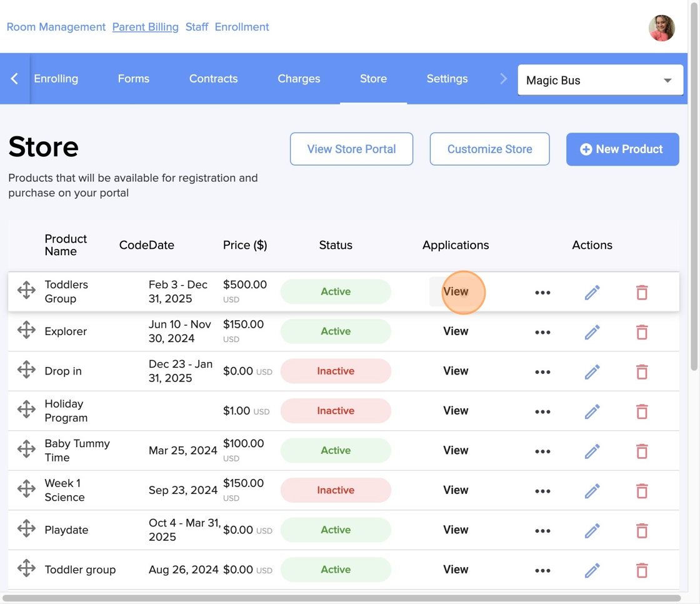The width and height of the screenshot is (700, 604).
Task: Delete the Toddler group product
Action: point(641,570)
